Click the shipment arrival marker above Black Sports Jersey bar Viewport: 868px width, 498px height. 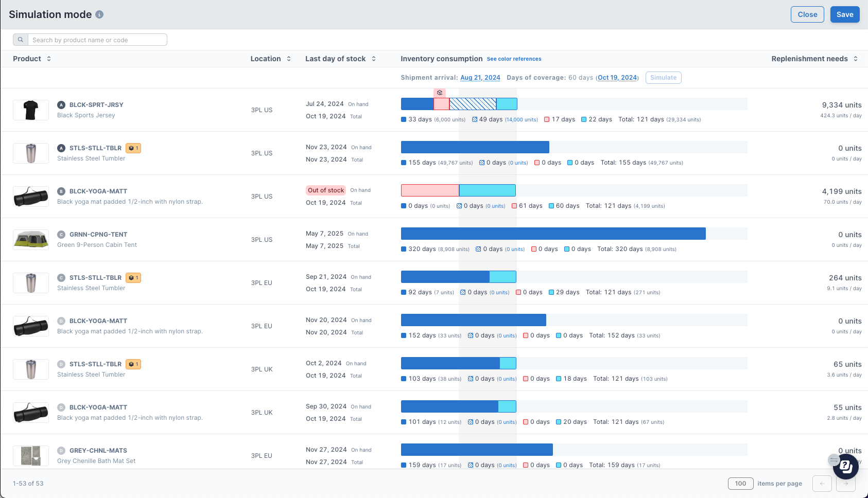440,93
